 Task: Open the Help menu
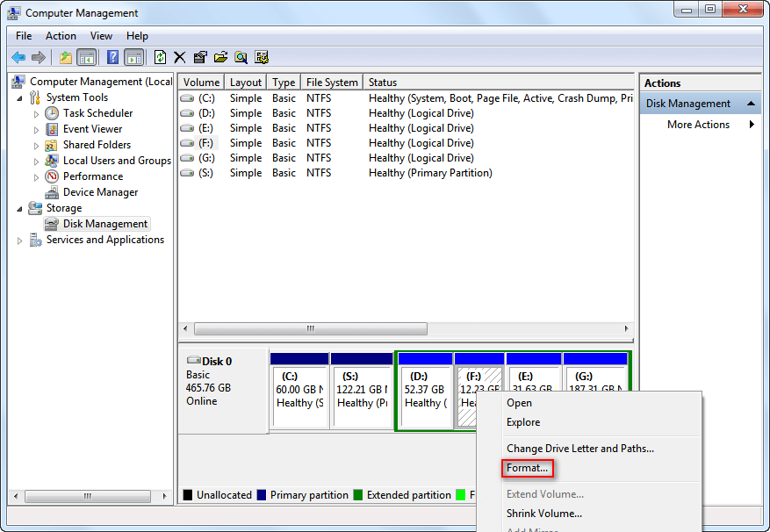click(137, 36)
